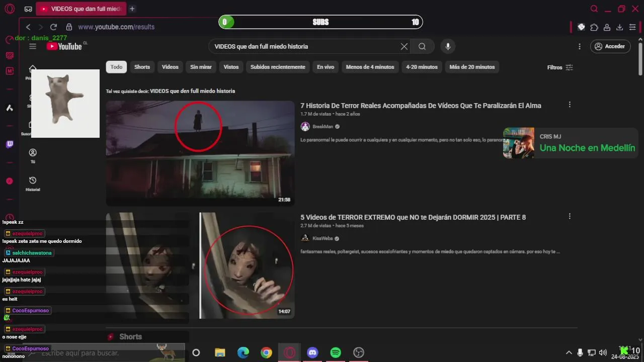Viewport: 644px width, 362px height.
Task: Open the Opera profile account icon
Action: tap(607, 27)
